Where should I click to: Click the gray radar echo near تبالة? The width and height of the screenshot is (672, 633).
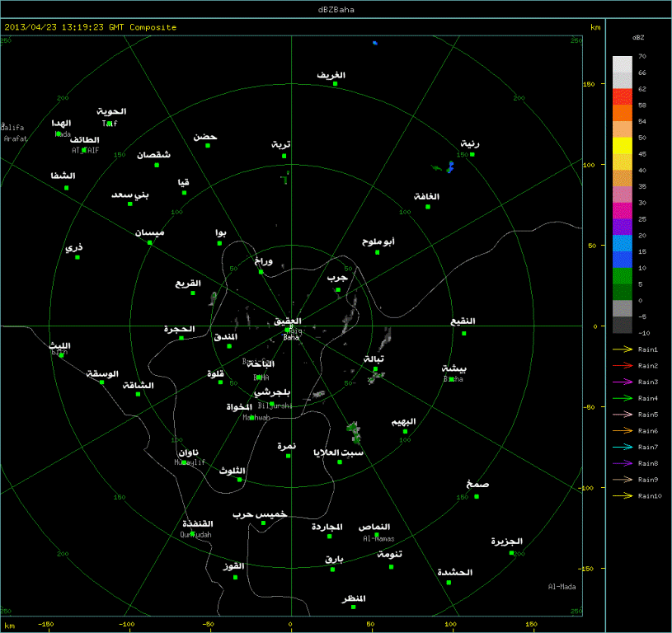[x=376, y=377]
